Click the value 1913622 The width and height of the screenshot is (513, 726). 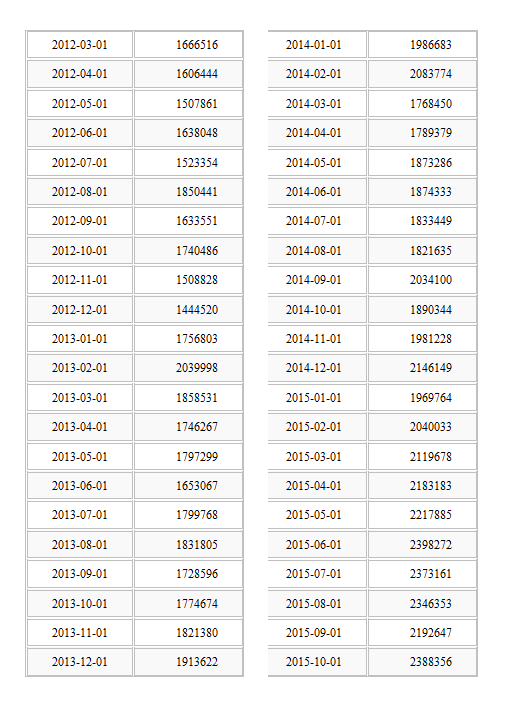coord(197,662)
